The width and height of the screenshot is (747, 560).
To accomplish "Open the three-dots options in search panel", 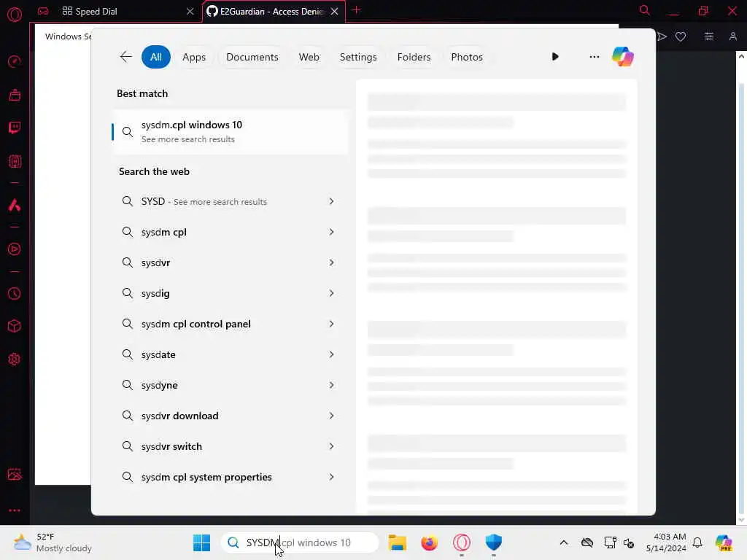I will pyautogui.click(x=594, y=57).
